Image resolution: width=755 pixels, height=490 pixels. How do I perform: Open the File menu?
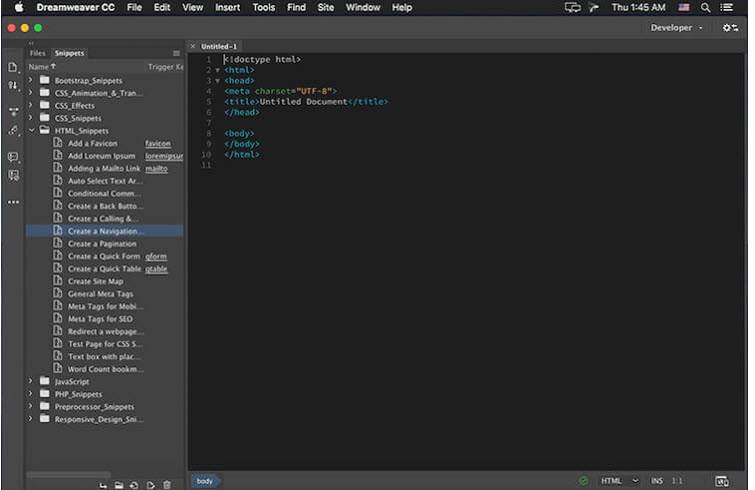click(x=134, y=7)
